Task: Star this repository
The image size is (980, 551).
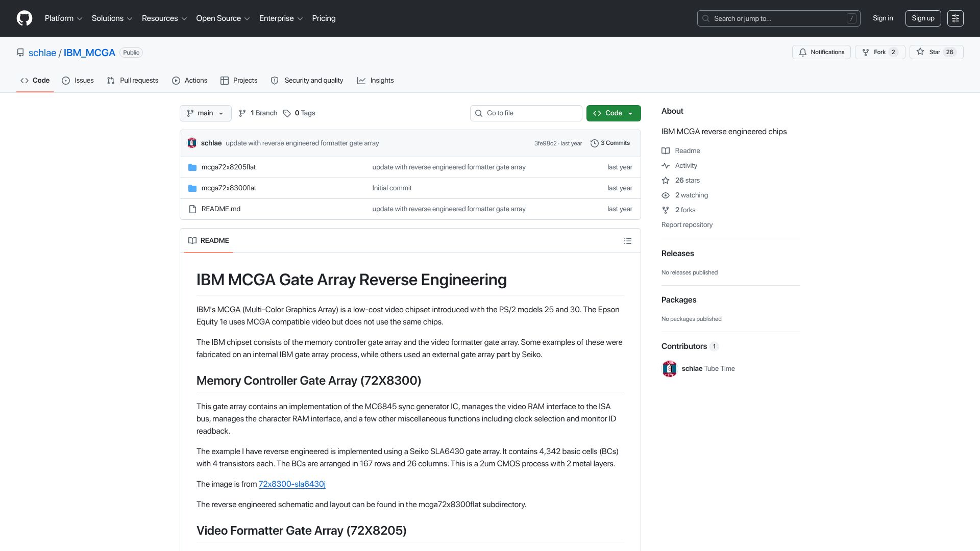Action: [x=936, y=52]
